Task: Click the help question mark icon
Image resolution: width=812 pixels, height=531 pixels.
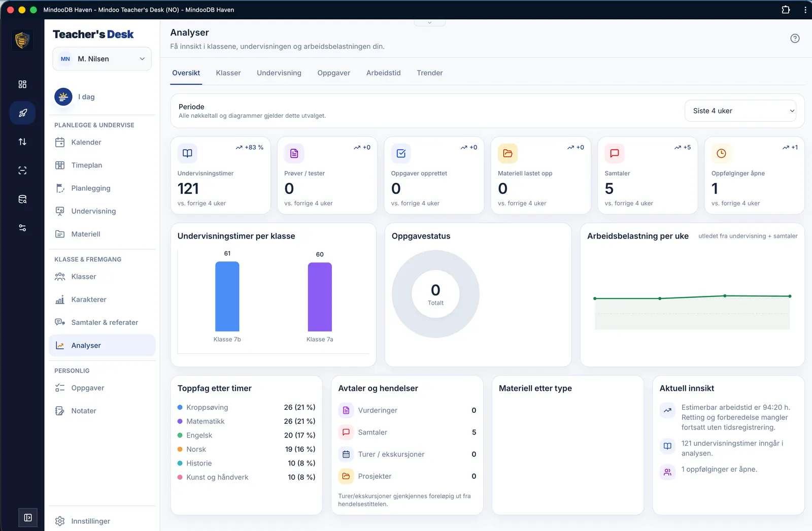Action: [795, 39]
